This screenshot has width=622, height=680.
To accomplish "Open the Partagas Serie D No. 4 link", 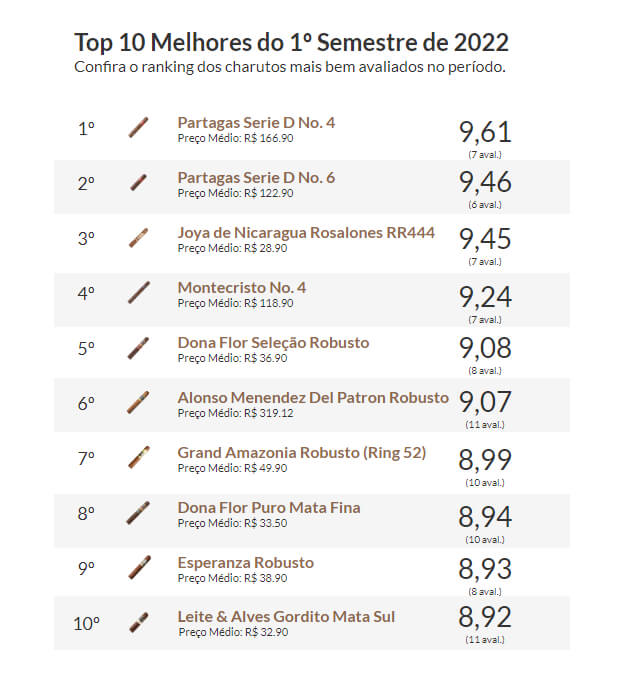I will 256,123.
